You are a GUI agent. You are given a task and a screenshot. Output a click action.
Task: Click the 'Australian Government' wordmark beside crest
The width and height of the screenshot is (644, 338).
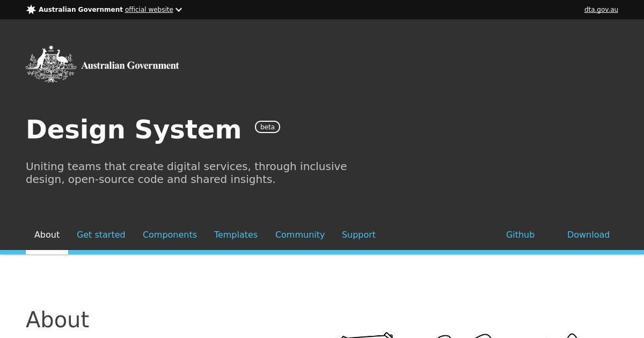pyautogui.click(x=130, y=65)
